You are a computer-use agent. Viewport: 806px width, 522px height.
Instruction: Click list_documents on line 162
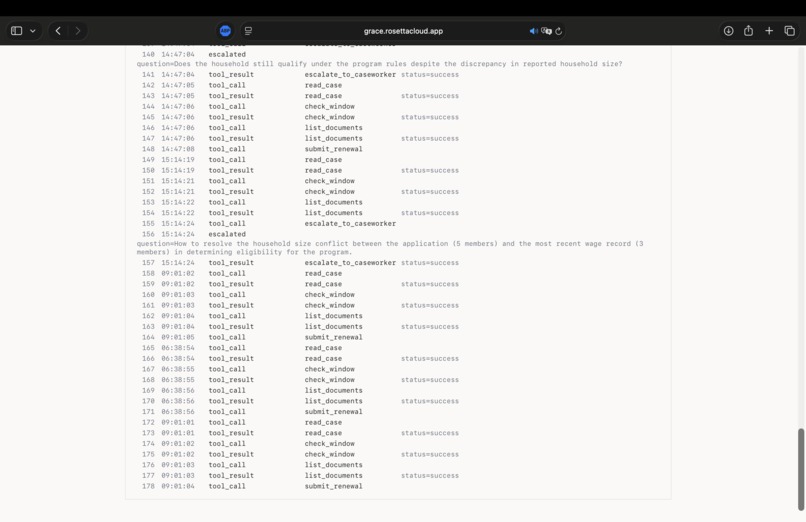[333, 316]
